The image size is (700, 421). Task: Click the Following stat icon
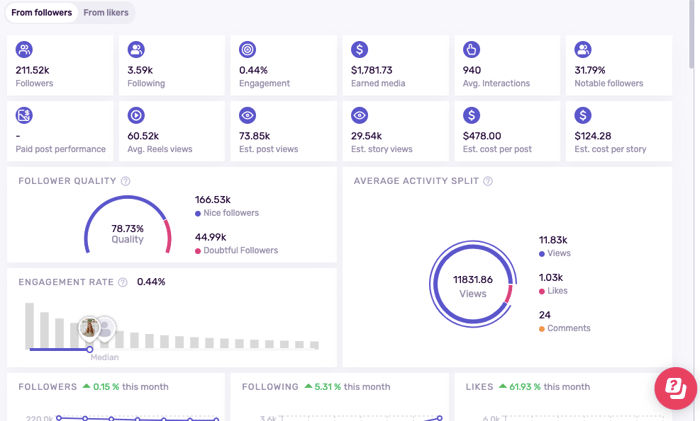click(136, 50)
